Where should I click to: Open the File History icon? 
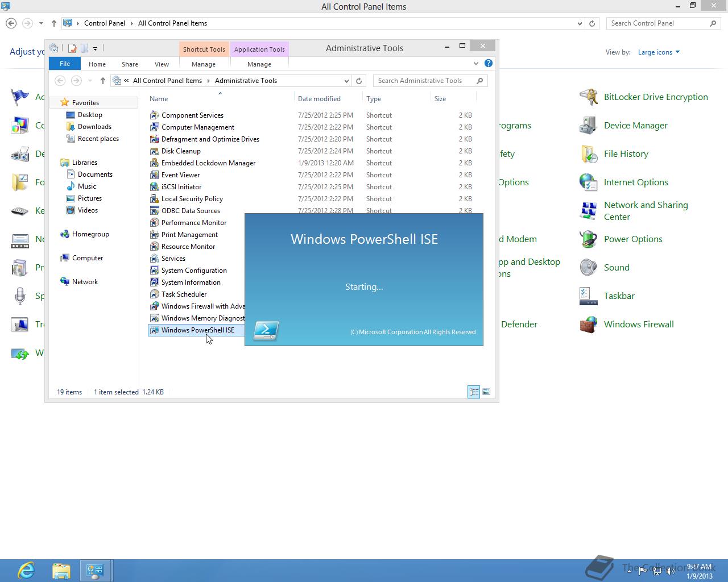tap(588, 154)
